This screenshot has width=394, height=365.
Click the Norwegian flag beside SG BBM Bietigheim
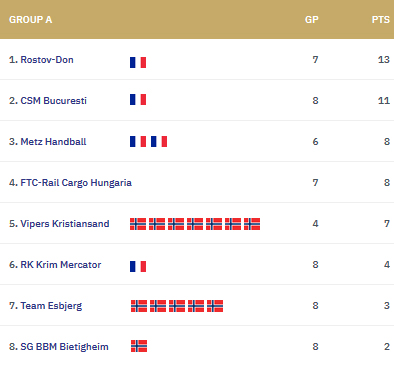pos(139,346)
